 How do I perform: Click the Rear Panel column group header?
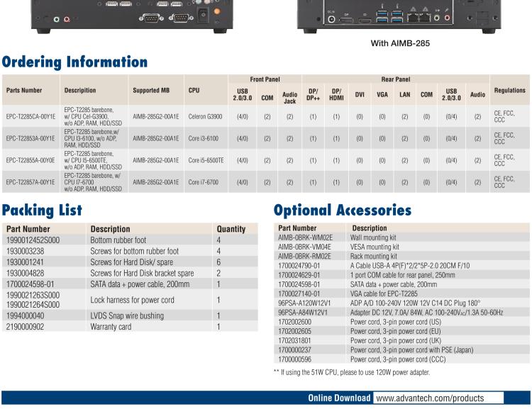click(x=396, y=79)
